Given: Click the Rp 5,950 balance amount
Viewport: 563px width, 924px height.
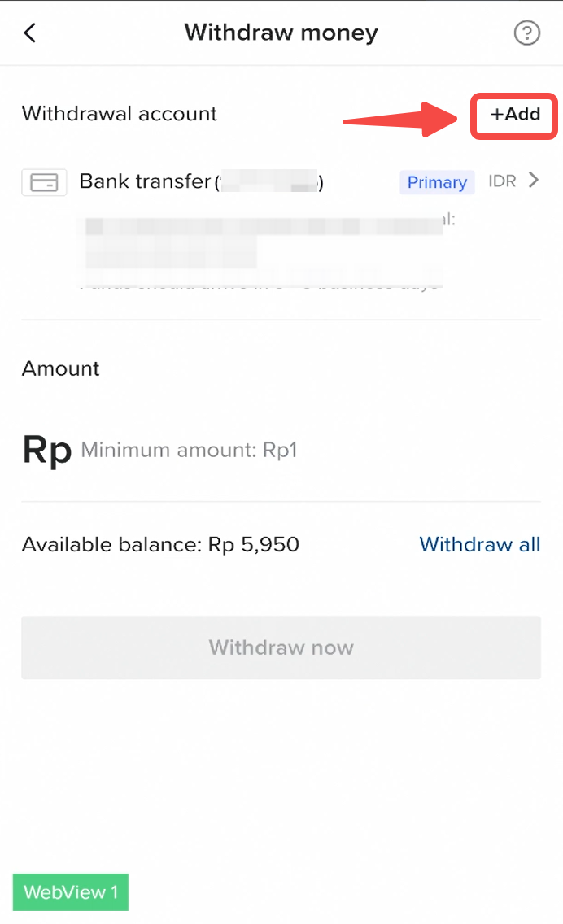Looking at the screenshot, I should pos(254,544).
